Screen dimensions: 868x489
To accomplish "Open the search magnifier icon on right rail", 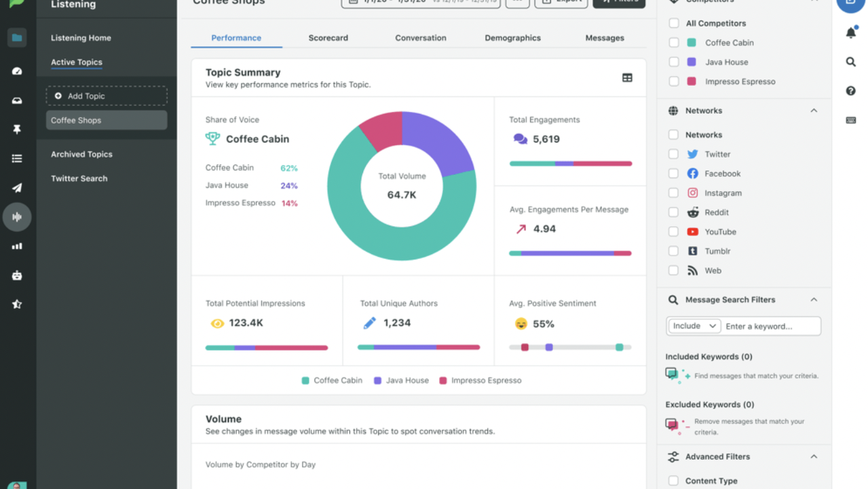I will 850,62.
